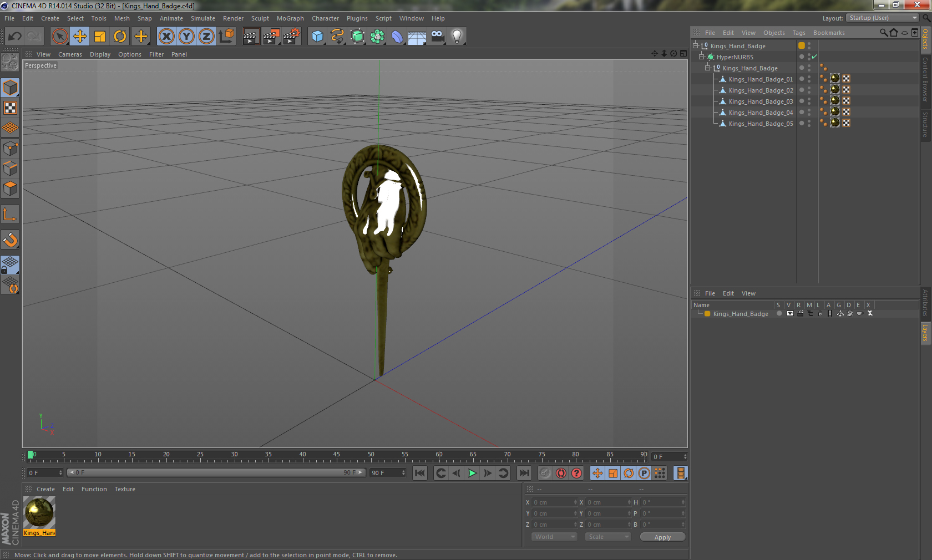Image resolution: width=932 pixels, height=560 pixels.
Task: Enable the record active objects button
Action: pos(545,473)
